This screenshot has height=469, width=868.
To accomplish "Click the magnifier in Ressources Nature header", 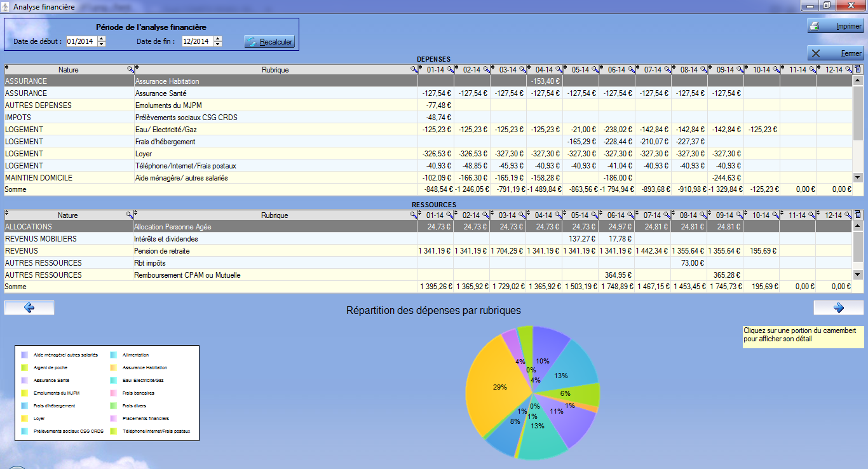I will 129,215.
